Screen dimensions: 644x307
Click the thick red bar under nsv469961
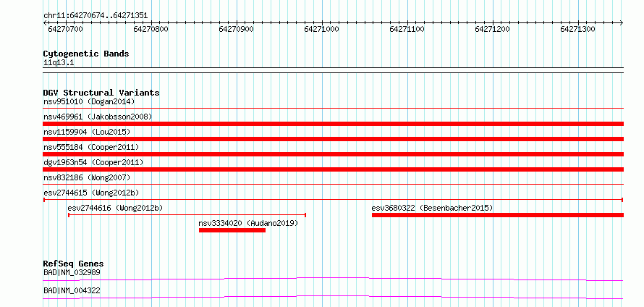333,124
